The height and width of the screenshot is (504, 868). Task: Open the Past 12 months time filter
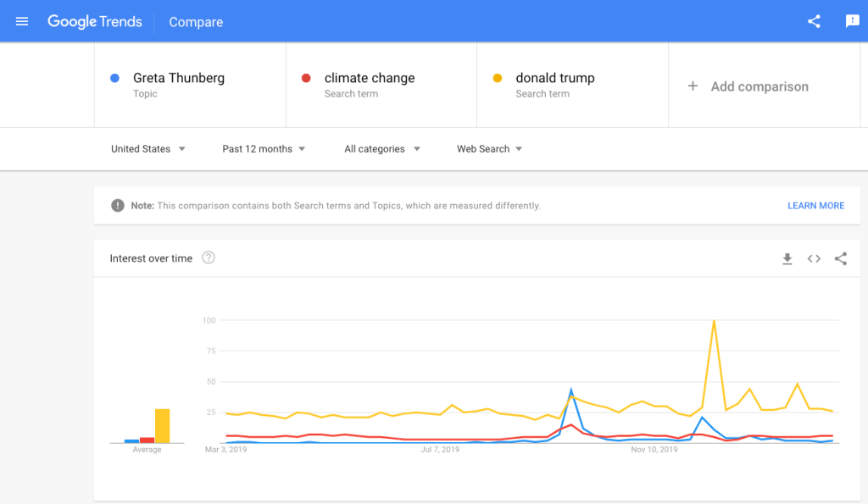point(264,149)
